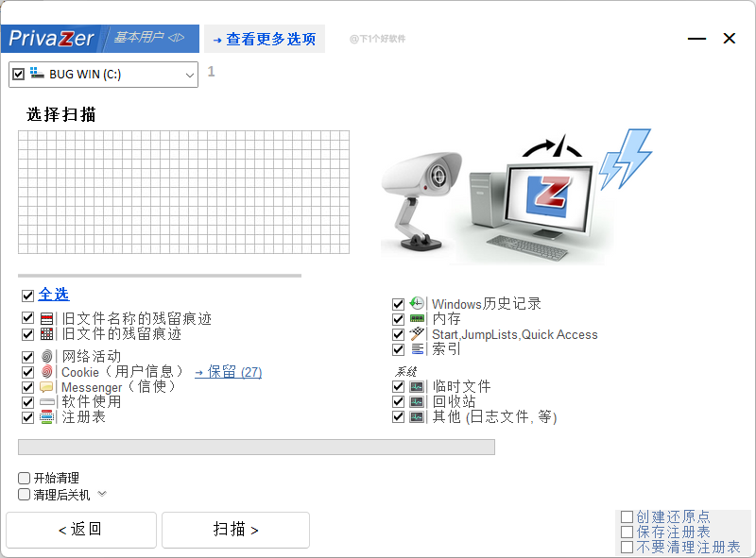This screenshot has width=756, height=558.
Task: Click the Windows history clock icon
Action: click(417, 303)
